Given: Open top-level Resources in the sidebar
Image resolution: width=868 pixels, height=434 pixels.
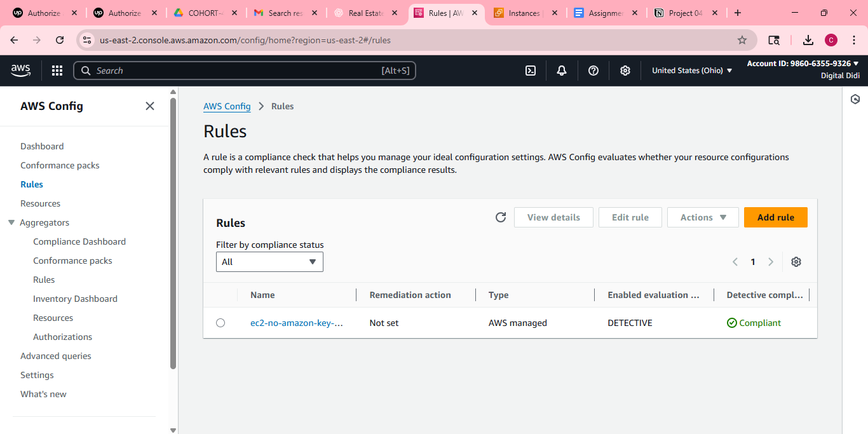Looking at the screenshot, I should [x=40, y=203].
